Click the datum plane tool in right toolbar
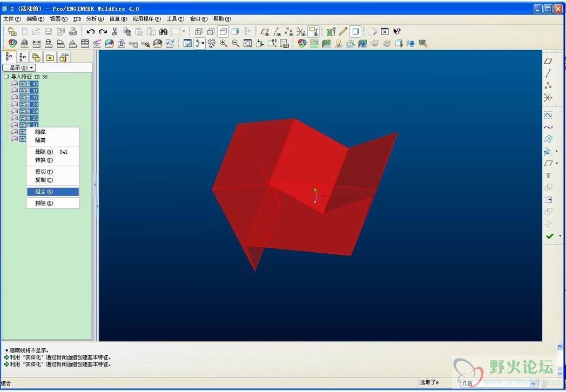 [x=548, y=62]
